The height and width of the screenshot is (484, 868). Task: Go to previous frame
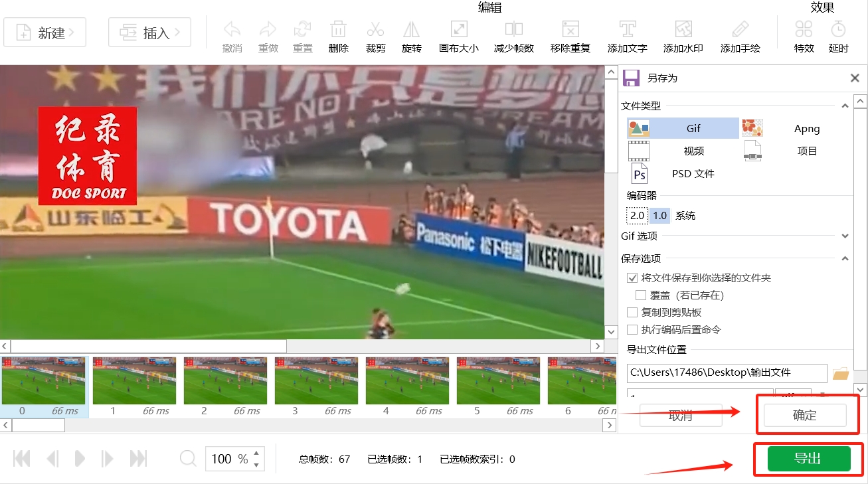pyautogui.click(x=52, y=458)
